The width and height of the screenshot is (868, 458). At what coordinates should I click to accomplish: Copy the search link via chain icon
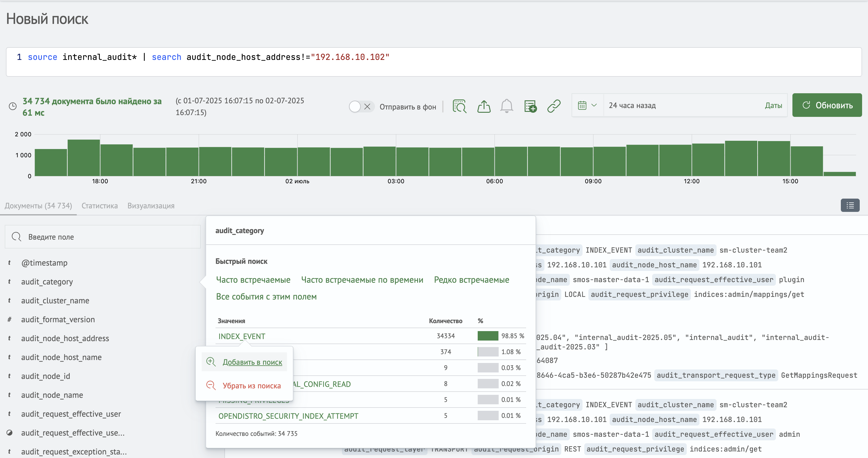coord(554,106)
